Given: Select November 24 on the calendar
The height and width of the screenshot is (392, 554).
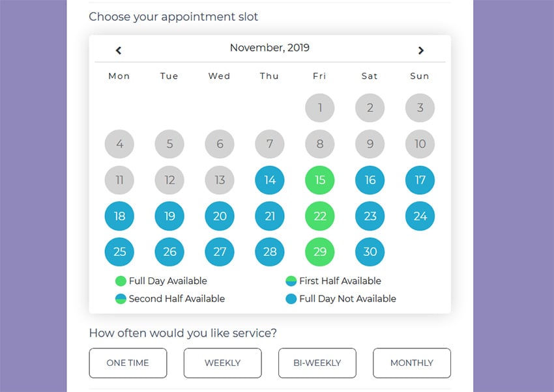Looking at the screenshot, I should tap(420, 216).
